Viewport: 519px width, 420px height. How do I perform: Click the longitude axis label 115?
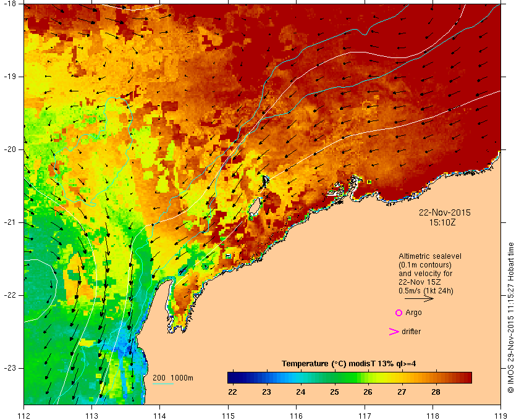[228, 416]
